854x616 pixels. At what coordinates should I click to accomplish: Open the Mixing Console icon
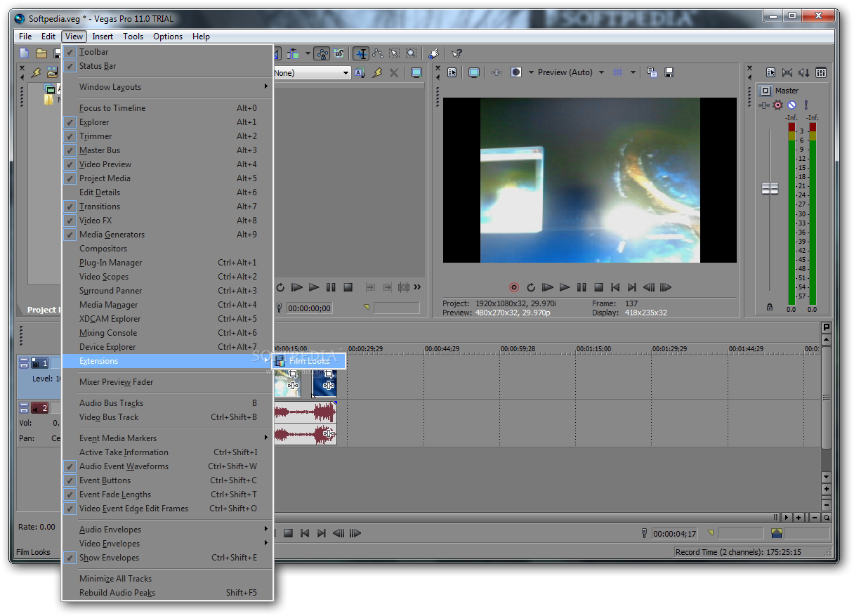pyautogui.click(x=821, y=72)
